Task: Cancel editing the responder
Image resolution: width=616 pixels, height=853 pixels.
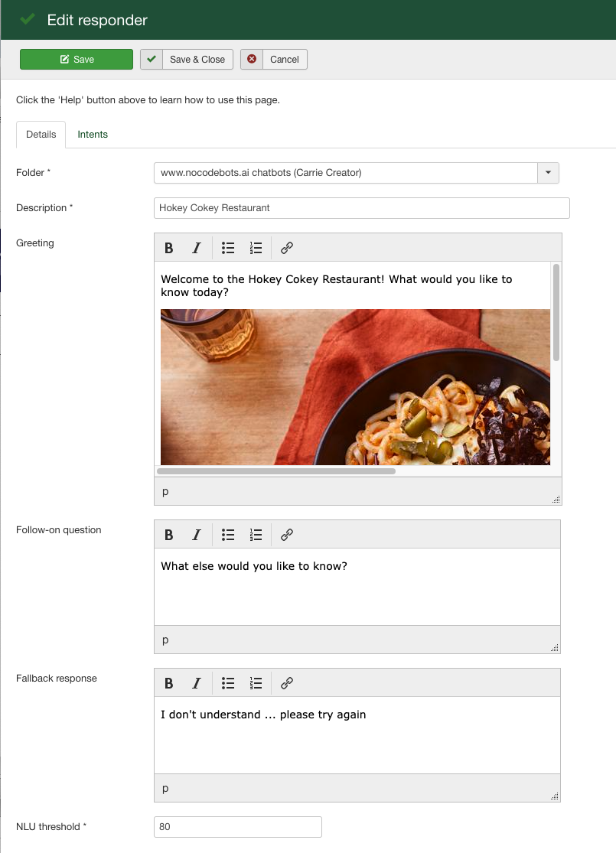Action: tap(274, 60)
